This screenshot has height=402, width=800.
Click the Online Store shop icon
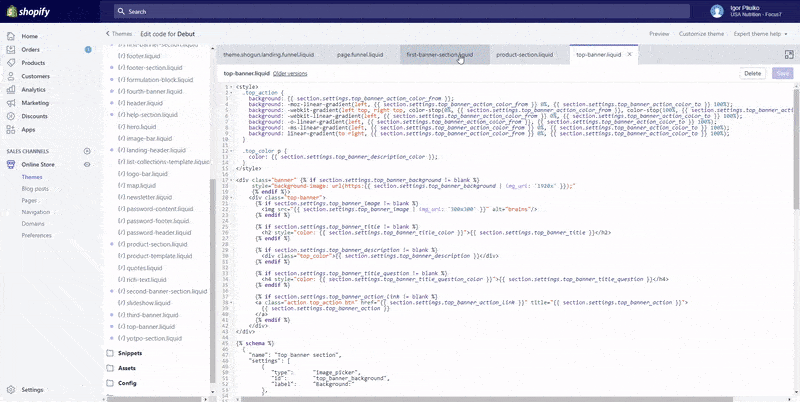click(x=11, y=164)
